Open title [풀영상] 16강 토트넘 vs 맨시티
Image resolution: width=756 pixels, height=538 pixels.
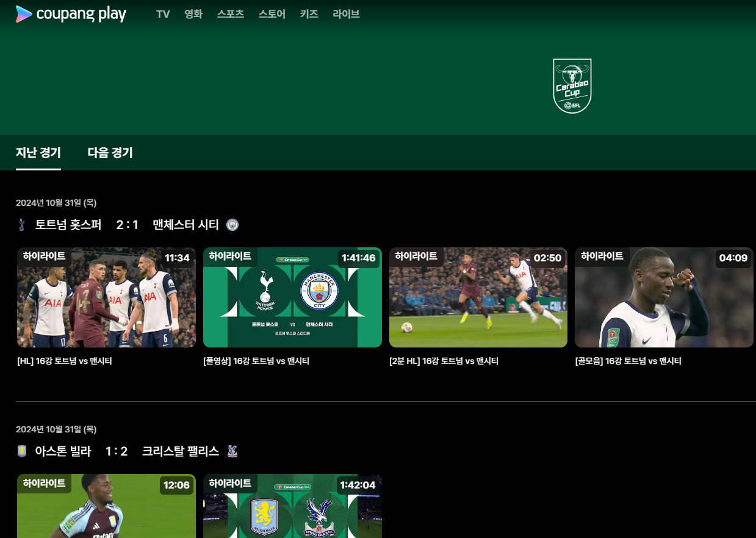[256, 361]
